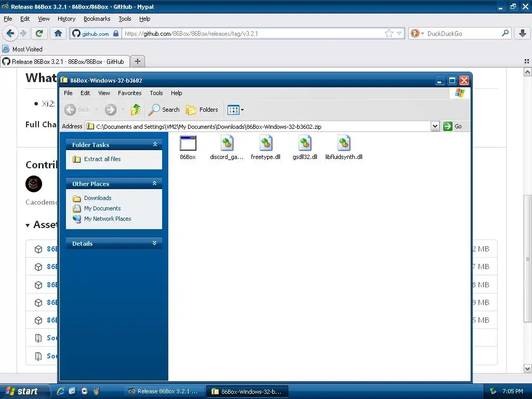Open the Explorer View menu
The height and width of the screenshot is (399, 532).
[104, 93]
